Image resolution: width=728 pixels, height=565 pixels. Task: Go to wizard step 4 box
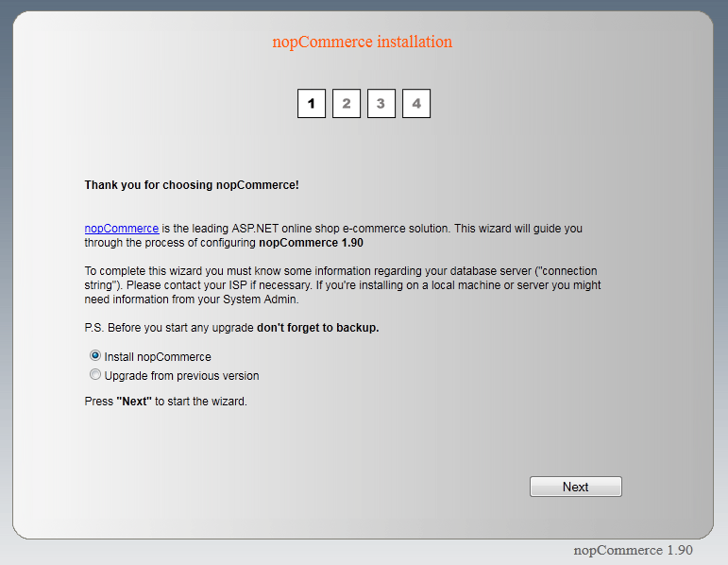[416, 104]
